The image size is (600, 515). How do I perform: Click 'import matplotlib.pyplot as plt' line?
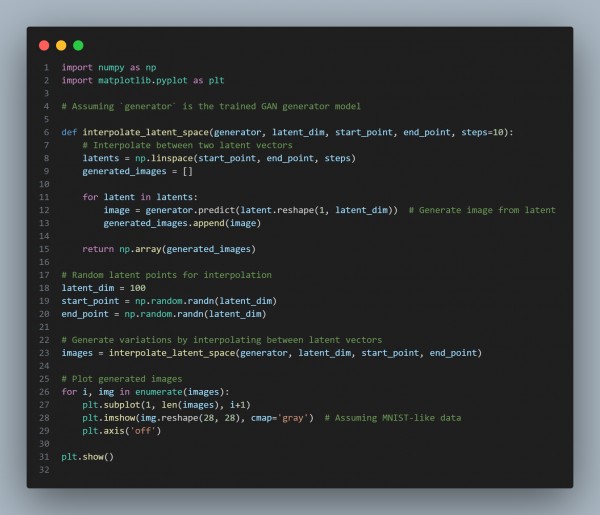(143, 81)
